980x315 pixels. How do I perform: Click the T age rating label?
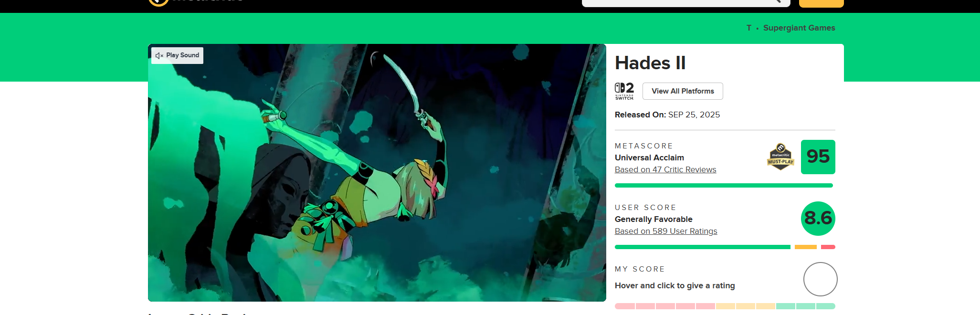(x=749, y=28)
